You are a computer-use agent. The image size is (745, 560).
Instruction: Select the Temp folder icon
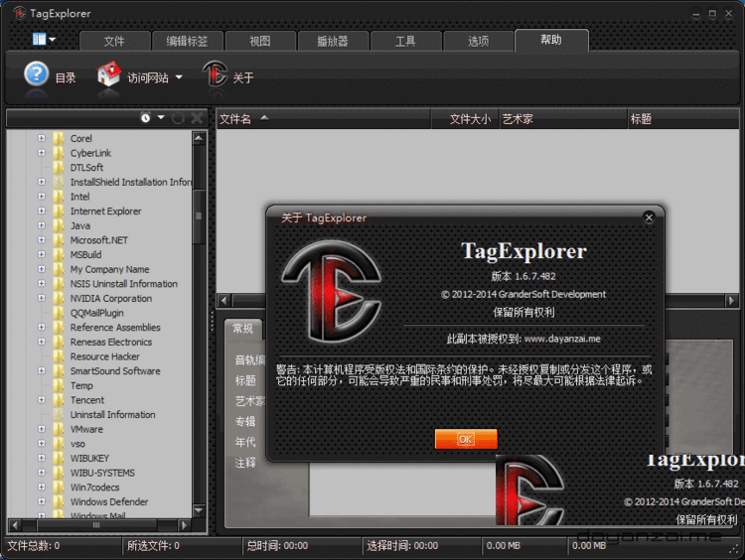pos(59,385)
